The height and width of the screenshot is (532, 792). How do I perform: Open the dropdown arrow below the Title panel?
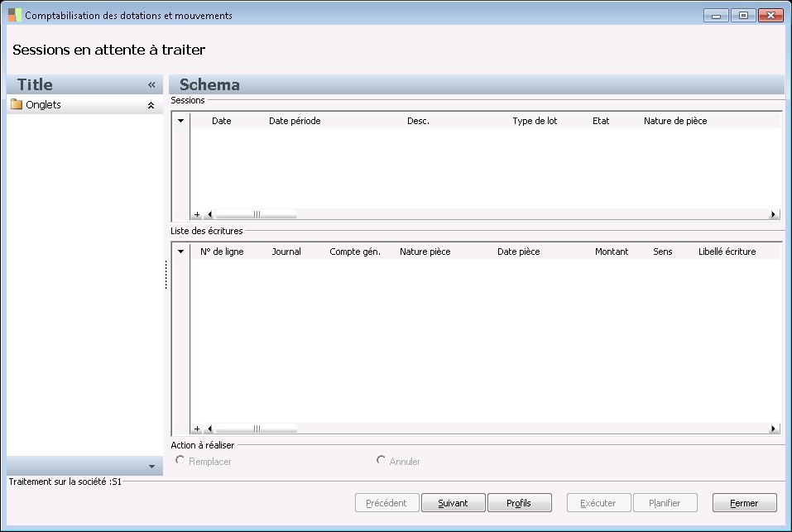coord(151,467)
